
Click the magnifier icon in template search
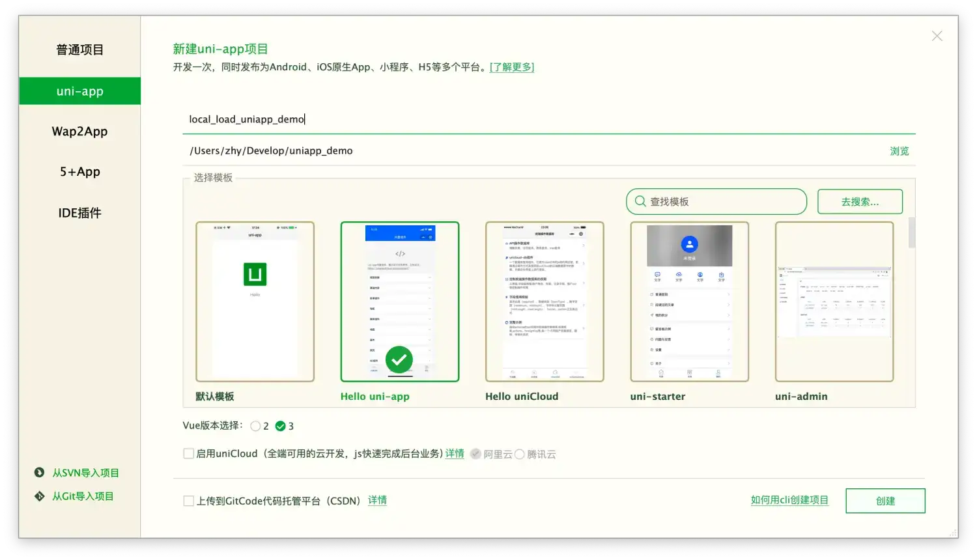click(x=640, y=201)
